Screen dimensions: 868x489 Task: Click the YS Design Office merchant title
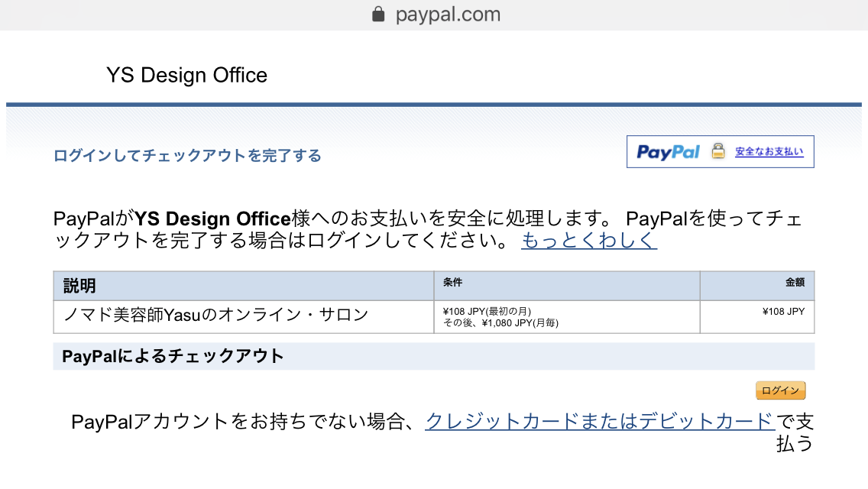[186, 75]
